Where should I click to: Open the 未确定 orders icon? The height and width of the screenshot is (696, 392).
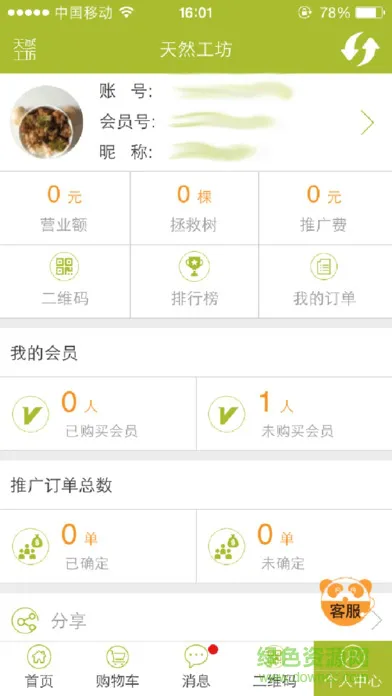pyautogui.click(x=226, y=546)
